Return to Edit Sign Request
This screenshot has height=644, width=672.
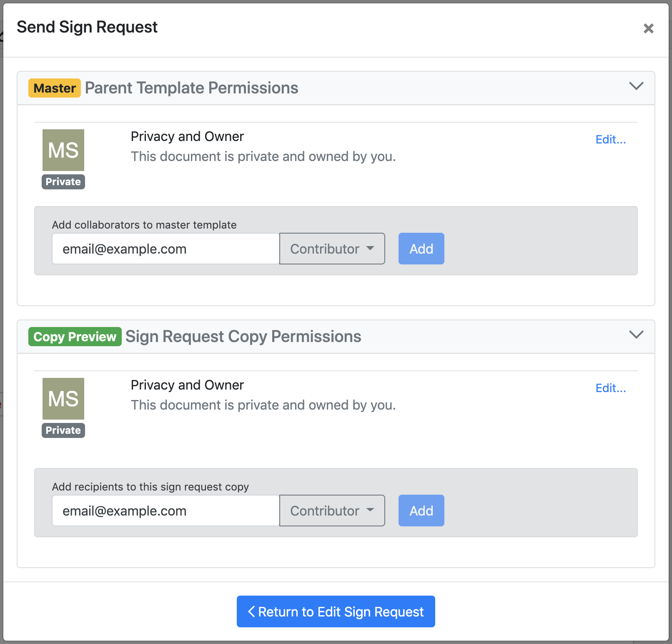pyautogui.click(x=336, y=611)
